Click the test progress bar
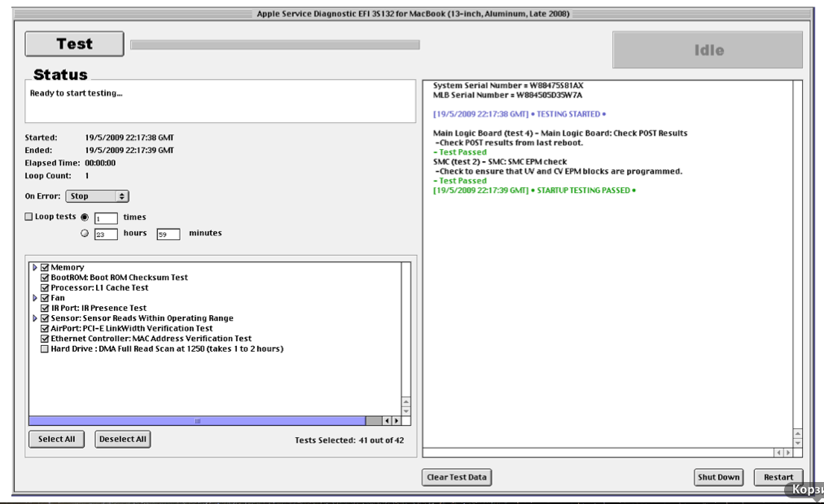This screenshot has width=824, height=504. [275, 46]
